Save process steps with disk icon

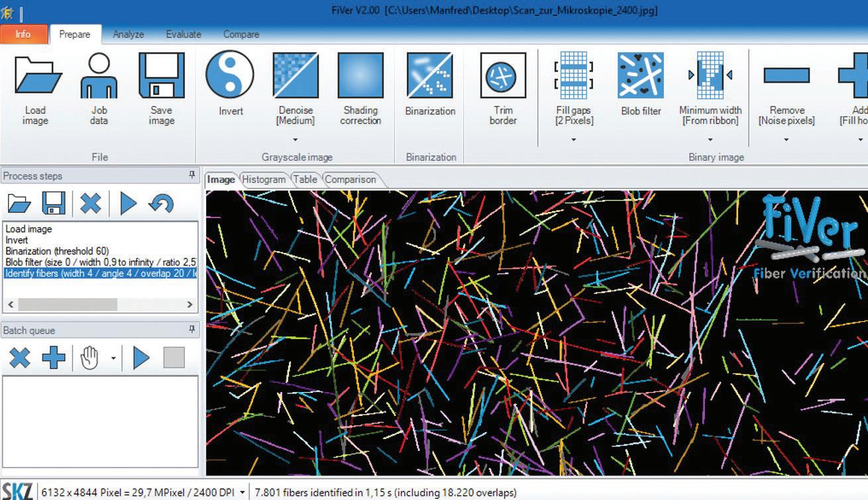54,203
